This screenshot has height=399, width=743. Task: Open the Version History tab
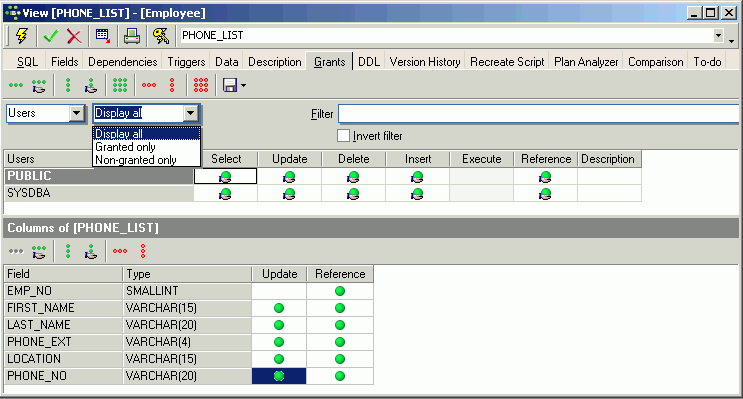[425, 62]
